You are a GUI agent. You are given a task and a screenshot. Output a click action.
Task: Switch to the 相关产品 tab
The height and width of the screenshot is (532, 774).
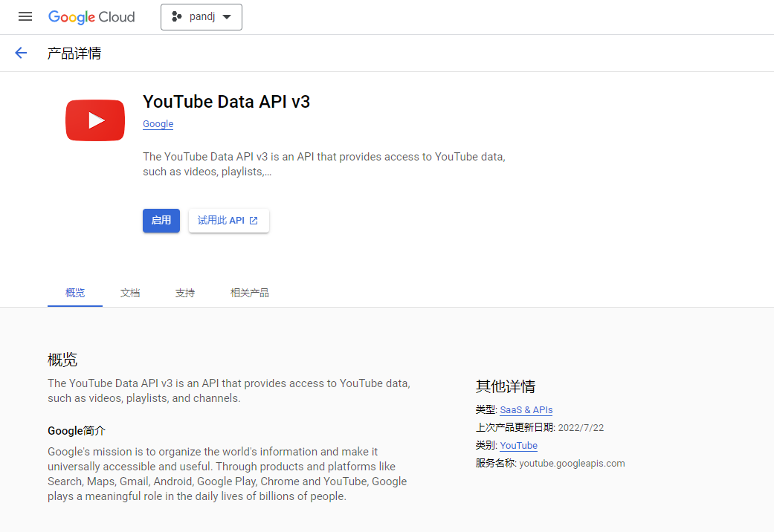(250, 293)
